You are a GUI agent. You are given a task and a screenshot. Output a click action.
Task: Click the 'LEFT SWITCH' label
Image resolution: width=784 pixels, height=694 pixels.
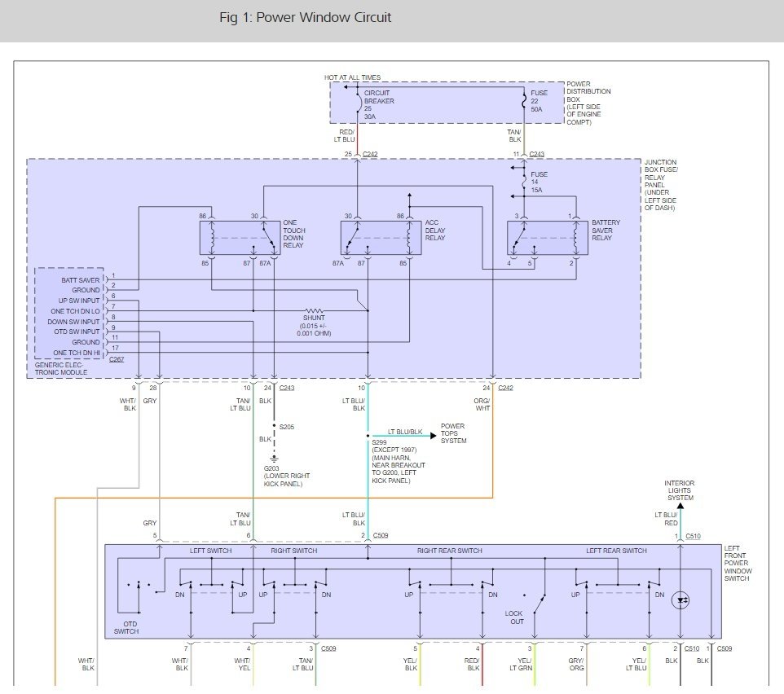coord(210,551)
